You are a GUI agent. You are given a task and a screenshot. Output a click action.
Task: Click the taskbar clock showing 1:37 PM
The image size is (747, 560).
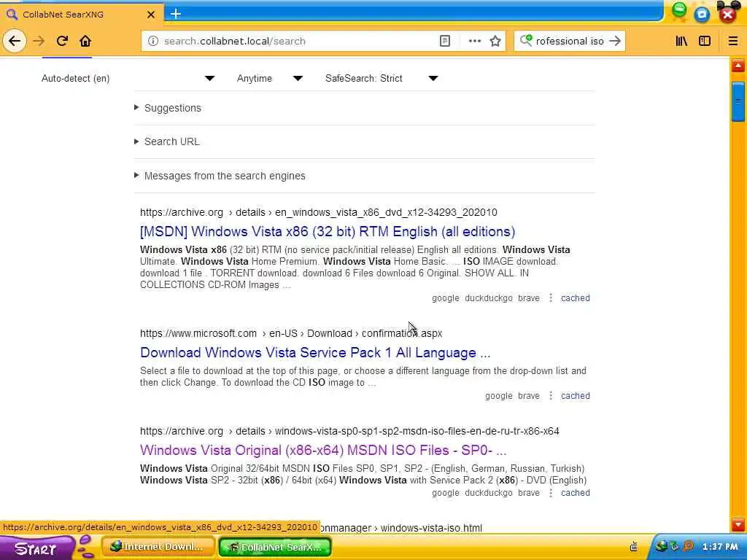click(720, 547)
